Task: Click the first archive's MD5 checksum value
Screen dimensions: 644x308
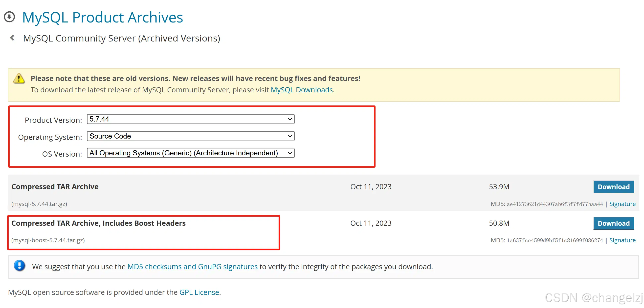Action: click(x=555, y=204)
